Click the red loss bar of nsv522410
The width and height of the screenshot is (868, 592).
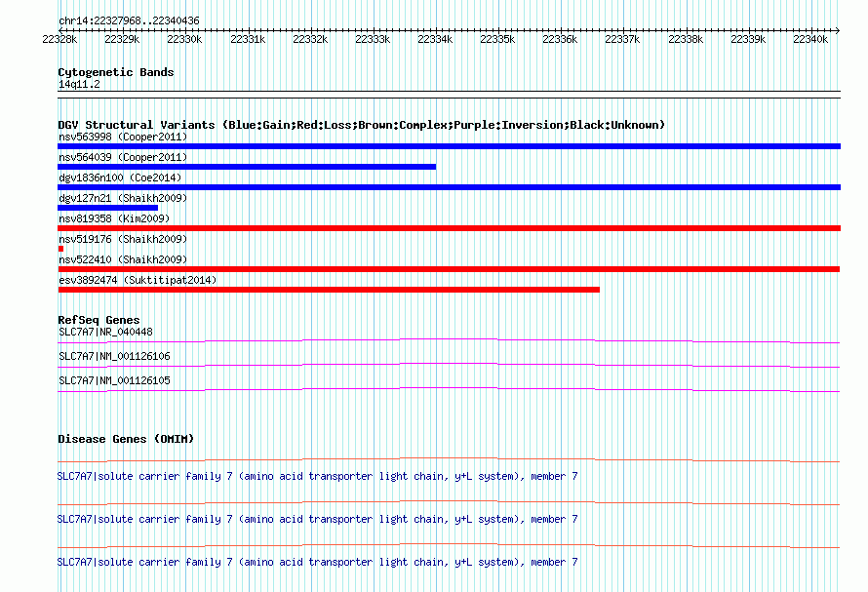pyautogui.click(x=449, y=269)
